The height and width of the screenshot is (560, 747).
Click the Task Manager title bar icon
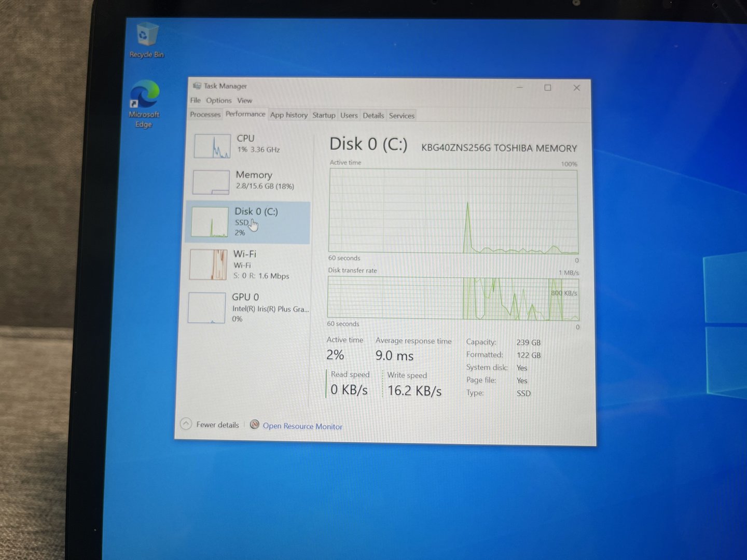click(197, 86)
